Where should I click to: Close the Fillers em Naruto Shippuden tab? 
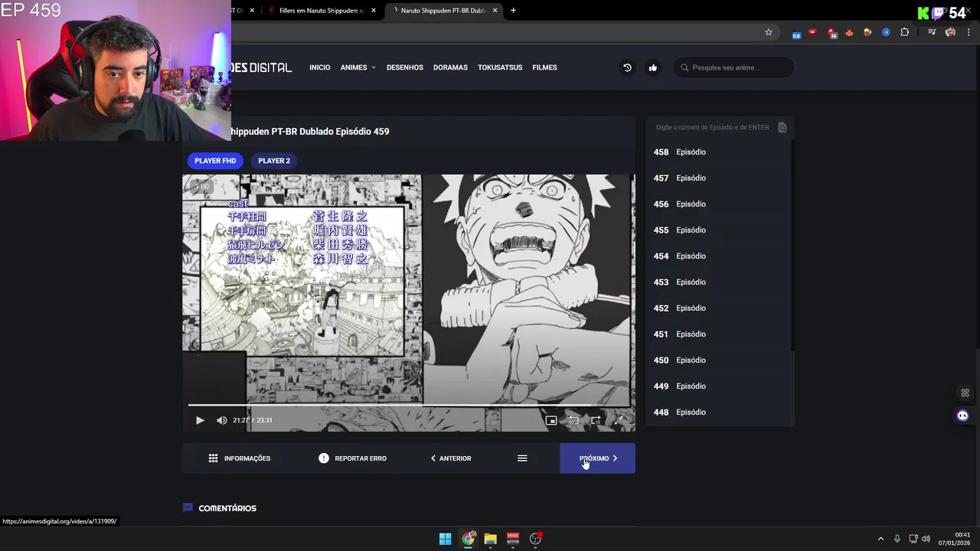pyautogui.click(x=374, y=11)
